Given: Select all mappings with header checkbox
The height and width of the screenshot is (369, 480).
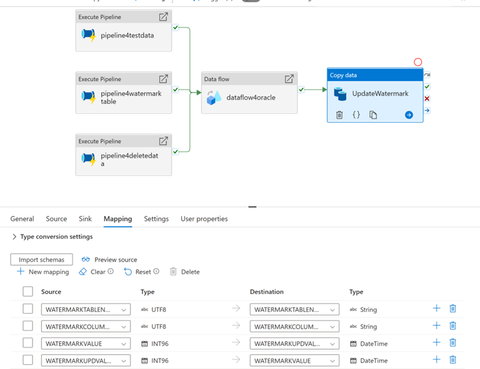Looking at the screenshot, I should [x=28, y=291].
